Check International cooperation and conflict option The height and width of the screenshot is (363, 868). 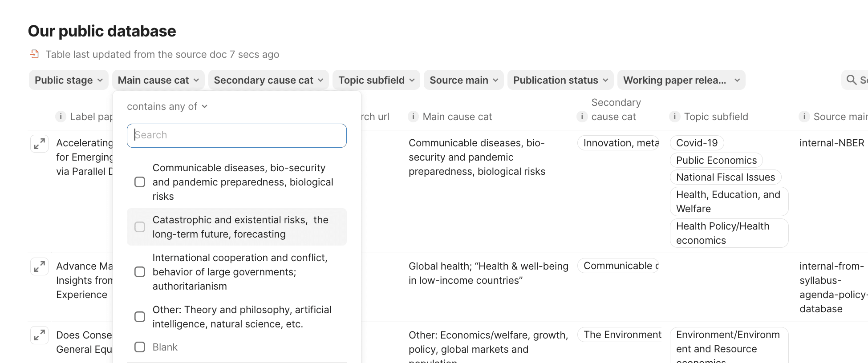[140, 272]
